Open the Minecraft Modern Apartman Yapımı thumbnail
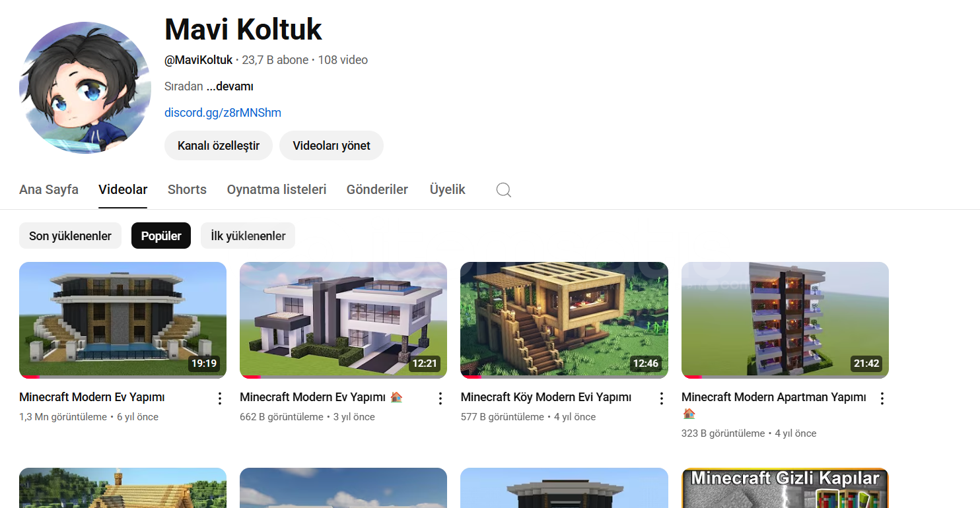The width and height of the screenshot is (980, 508). click(785, 320)
